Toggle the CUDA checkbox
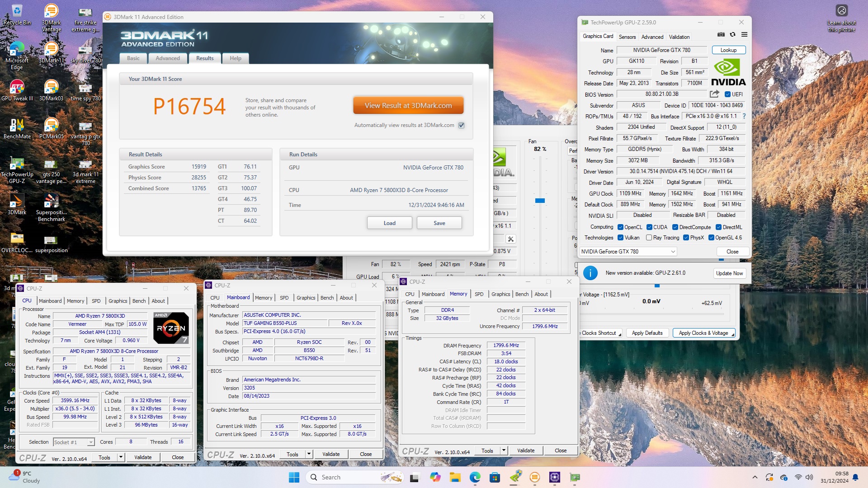868x488 pixels. pos(649,227)
